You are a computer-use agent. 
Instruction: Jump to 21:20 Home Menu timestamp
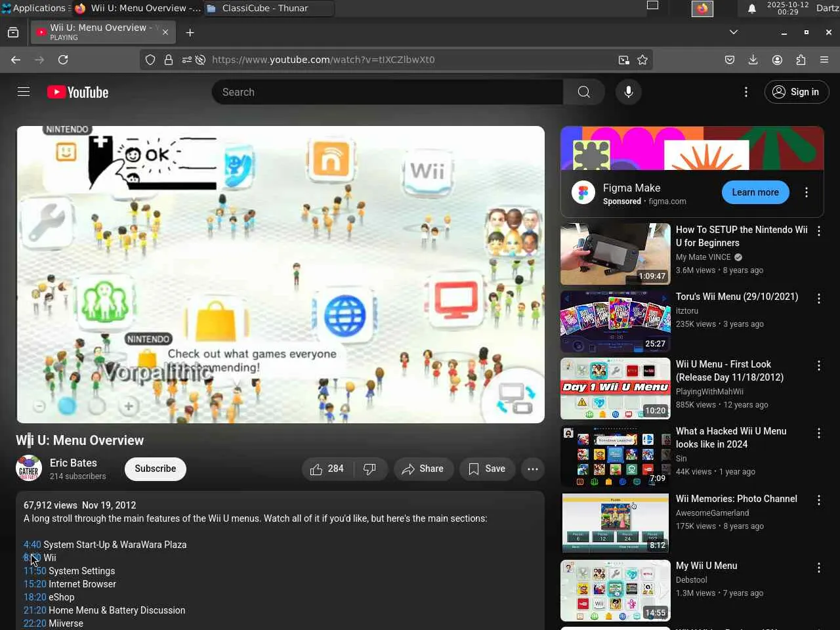click(35, 610)
